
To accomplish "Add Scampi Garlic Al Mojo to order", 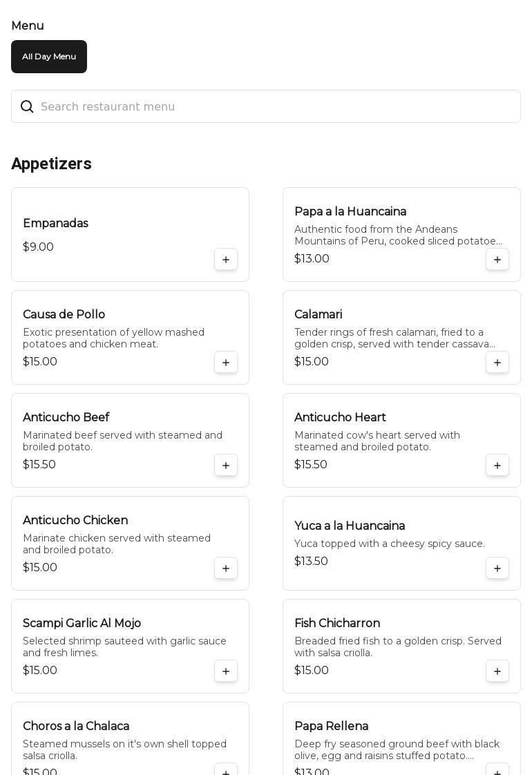I will [x=226, y=671].
